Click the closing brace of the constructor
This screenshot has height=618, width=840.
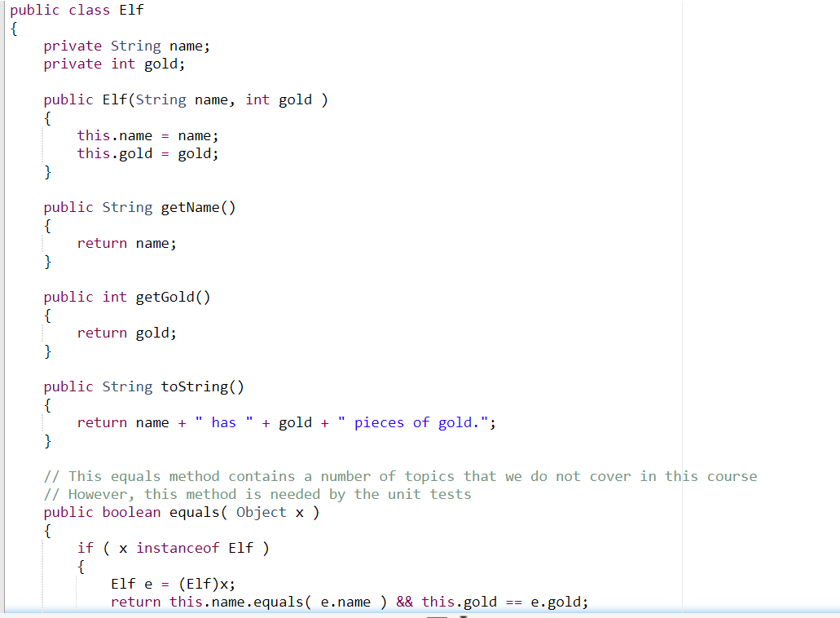(47, 171)
